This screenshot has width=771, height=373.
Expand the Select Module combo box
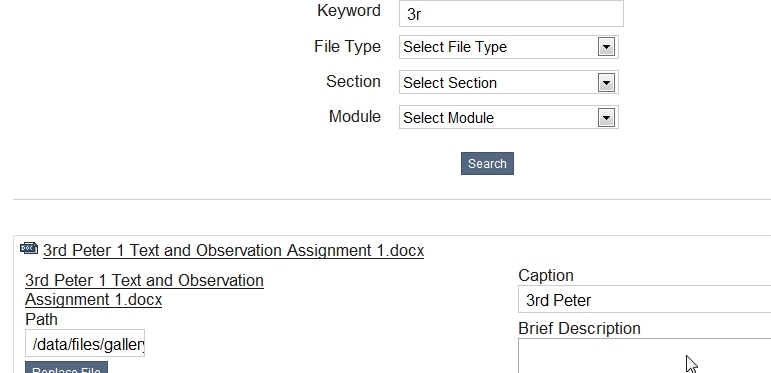coord(508,117)
